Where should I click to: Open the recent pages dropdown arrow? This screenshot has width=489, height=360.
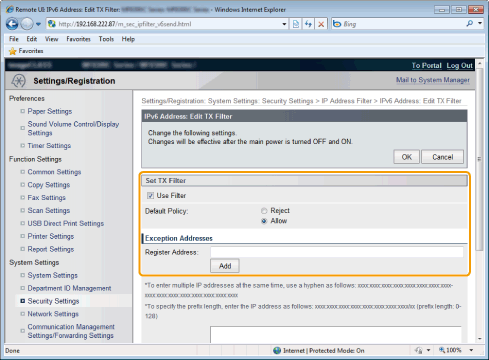pos(38,24)
